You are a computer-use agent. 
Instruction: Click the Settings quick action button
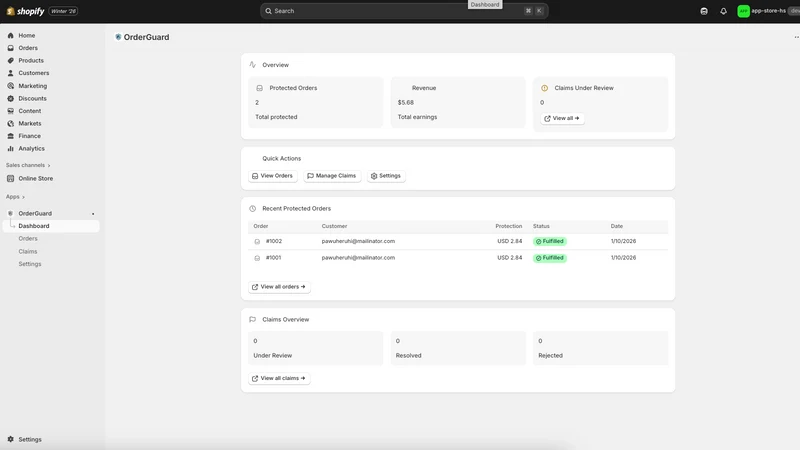[386, 176]
